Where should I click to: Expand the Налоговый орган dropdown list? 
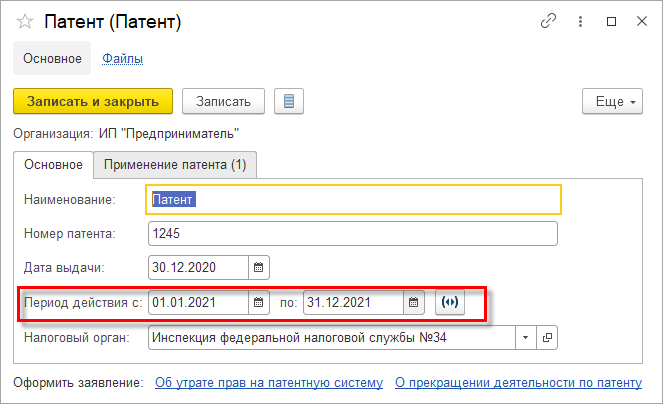click(527, 338)
